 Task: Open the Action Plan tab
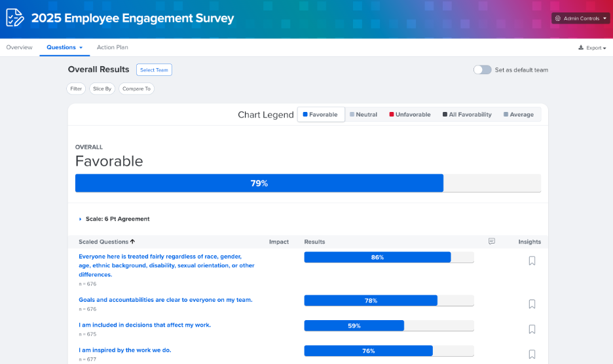coord(113,47)
